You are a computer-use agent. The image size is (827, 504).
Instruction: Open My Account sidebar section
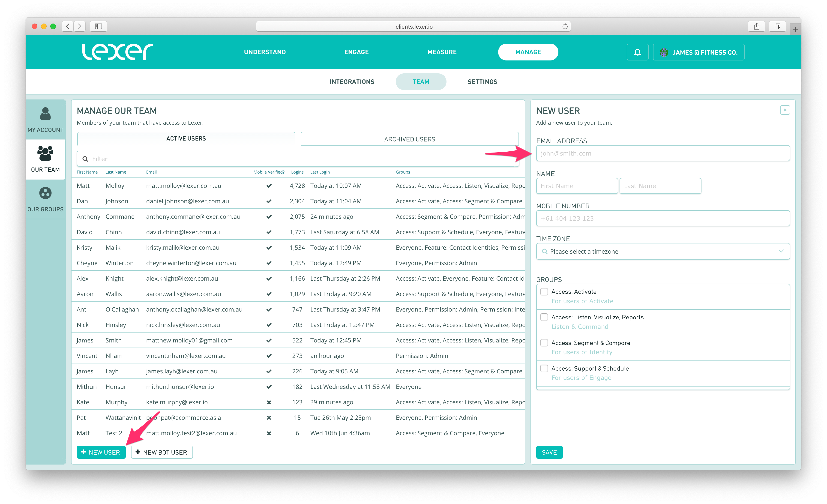point(45,120)
